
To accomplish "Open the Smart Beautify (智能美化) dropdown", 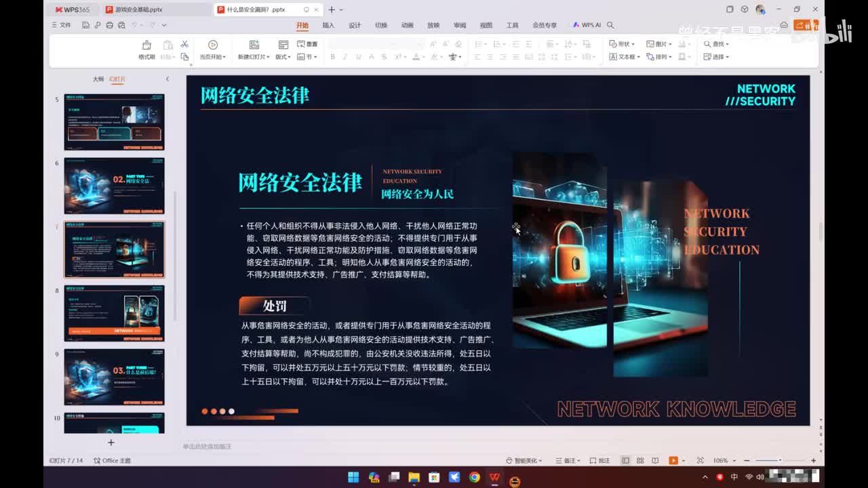I will 524,460.
